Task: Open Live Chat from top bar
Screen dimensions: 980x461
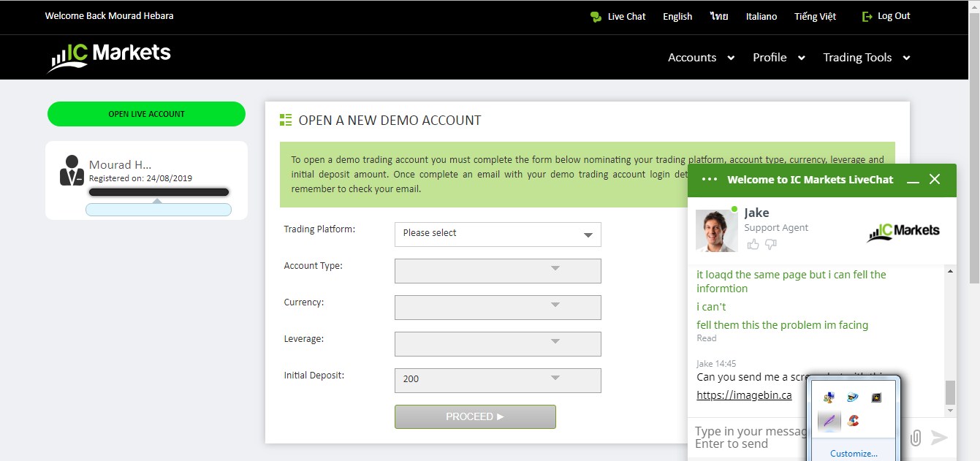Action: click(626, 17)
